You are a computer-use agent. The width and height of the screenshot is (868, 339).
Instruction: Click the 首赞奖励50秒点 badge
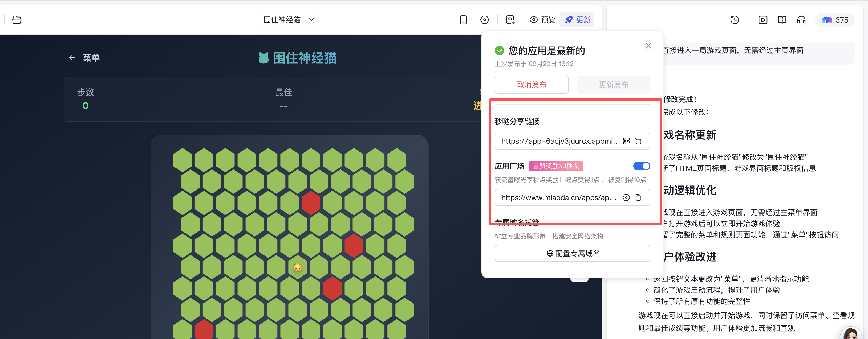pos(556,166)
